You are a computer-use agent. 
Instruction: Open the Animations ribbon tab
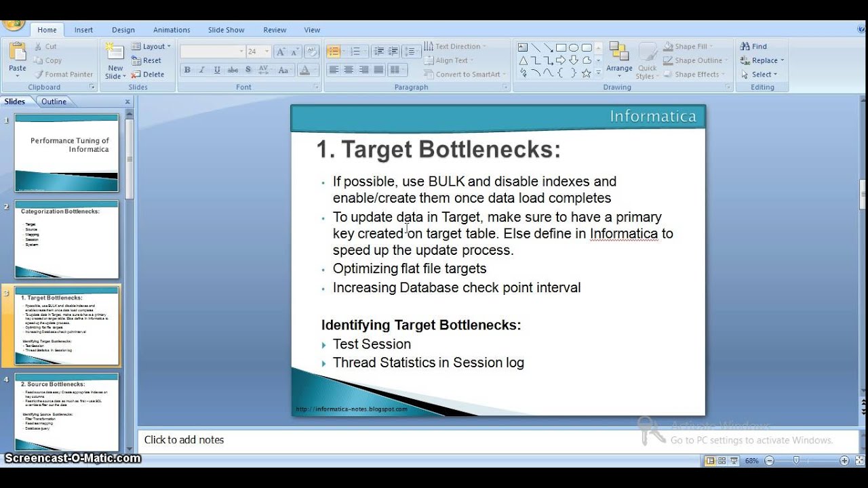point(172,30)
